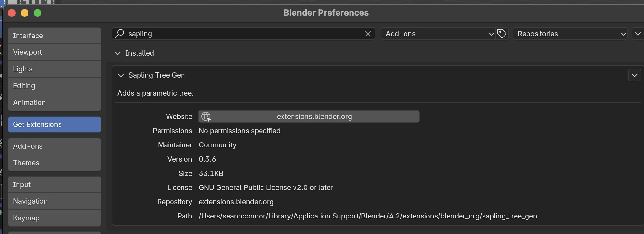Open the Input preferences section
This screenshot has height=234, width=644.
[x=54, y=185]
